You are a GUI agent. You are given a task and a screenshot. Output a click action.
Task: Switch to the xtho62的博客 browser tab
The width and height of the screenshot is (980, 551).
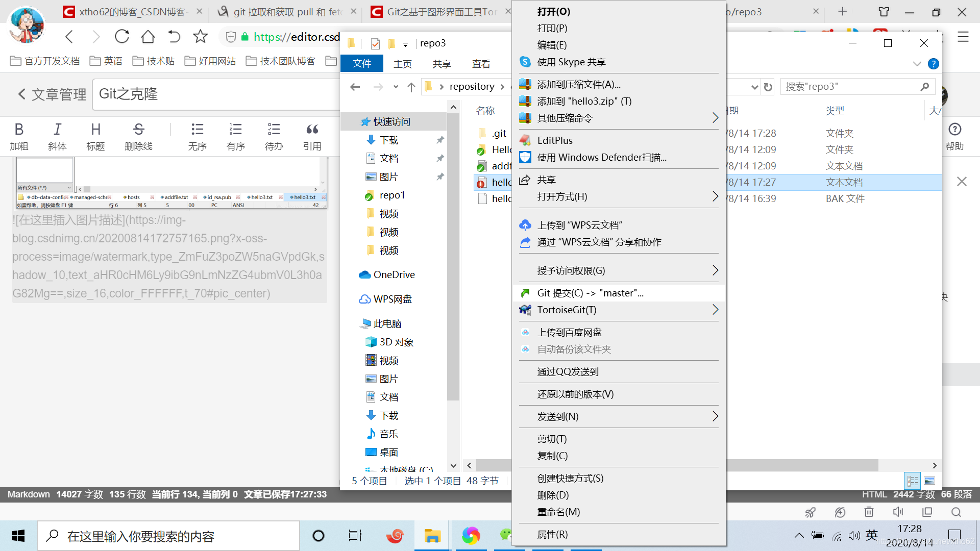coord(133,12)
